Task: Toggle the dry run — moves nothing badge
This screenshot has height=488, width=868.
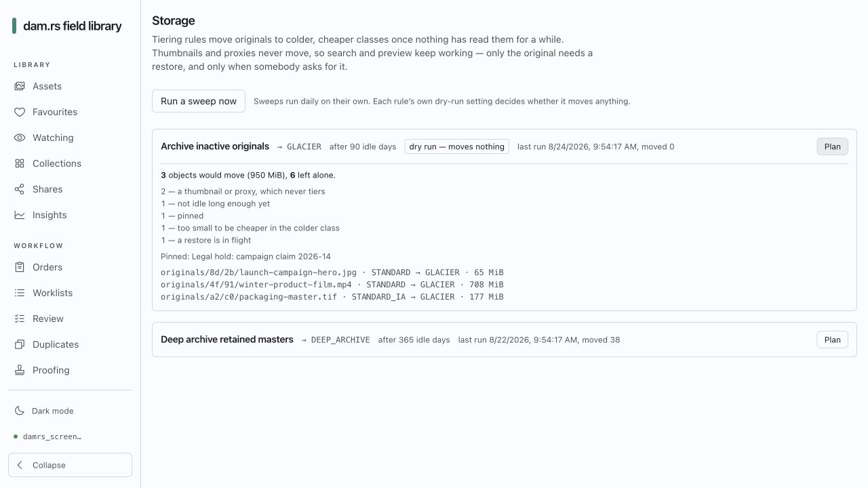Action: pyautogui.click(x=457, y=146)
